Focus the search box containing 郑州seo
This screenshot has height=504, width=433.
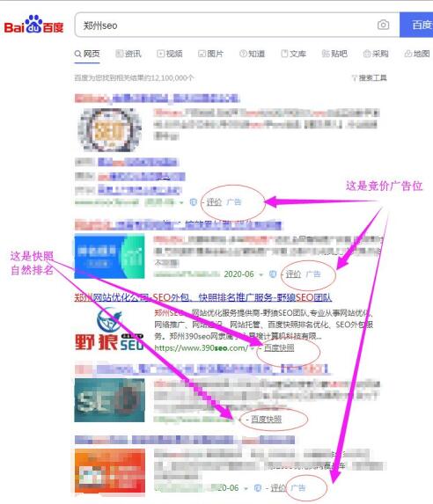tap(225, 26)
